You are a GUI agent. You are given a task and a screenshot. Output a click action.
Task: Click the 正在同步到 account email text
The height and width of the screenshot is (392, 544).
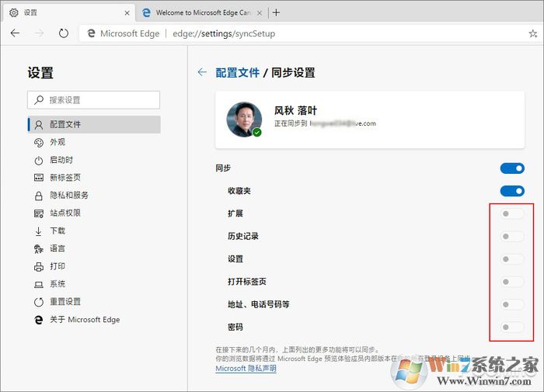click(325, 123)
